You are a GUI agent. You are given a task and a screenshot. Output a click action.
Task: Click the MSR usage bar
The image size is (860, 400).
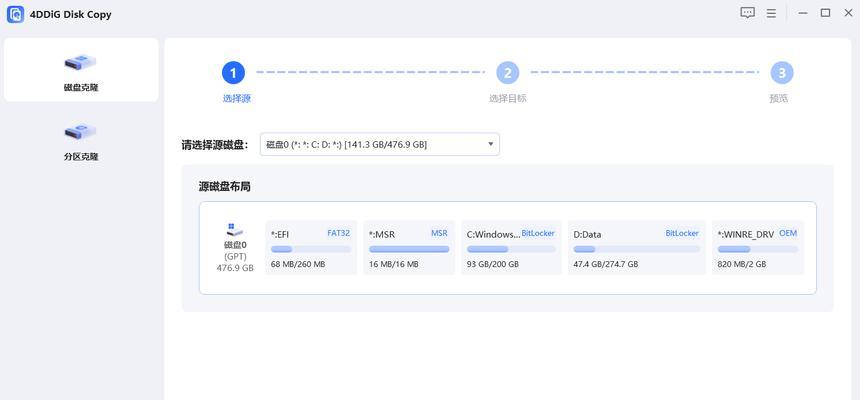point(409,249)
